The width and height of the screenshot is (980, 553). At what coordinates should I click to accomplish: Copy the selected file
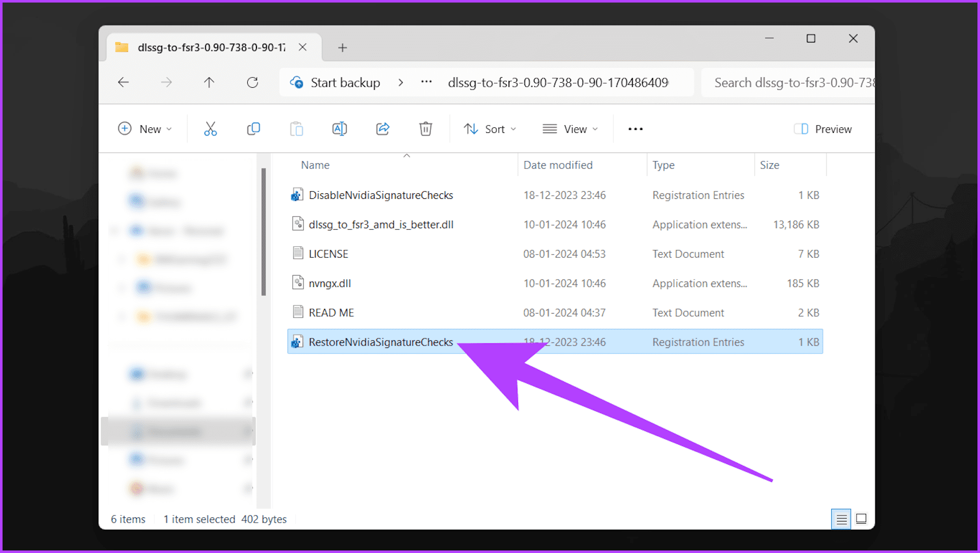(253, 128)
